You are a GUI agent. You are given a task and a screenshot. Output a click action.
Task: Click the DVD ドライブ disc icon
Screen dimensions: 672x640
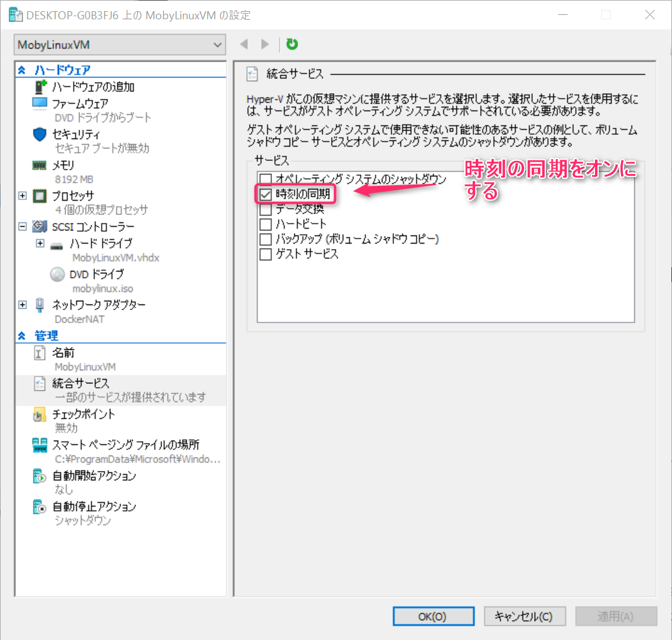point(57,275)
